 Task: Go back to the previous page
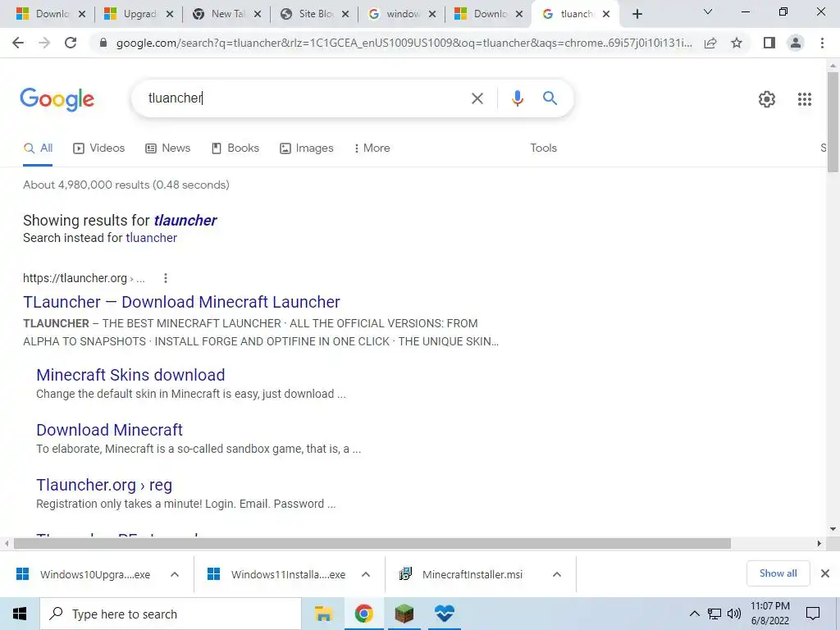(18, 43)
